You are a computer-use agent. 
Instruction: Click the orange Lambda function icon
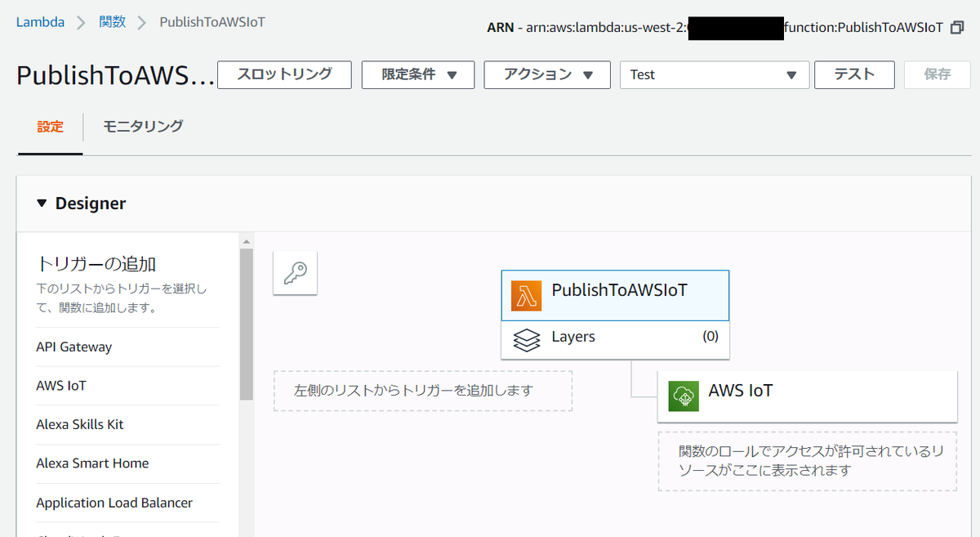527,296
